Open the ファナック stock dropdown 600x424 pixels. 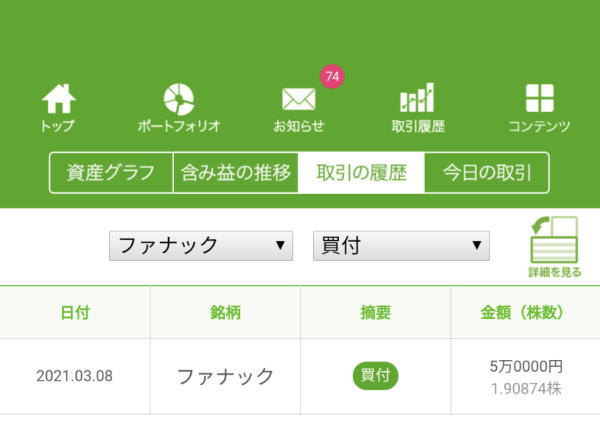pyautogui.click(x=200, y=245)
